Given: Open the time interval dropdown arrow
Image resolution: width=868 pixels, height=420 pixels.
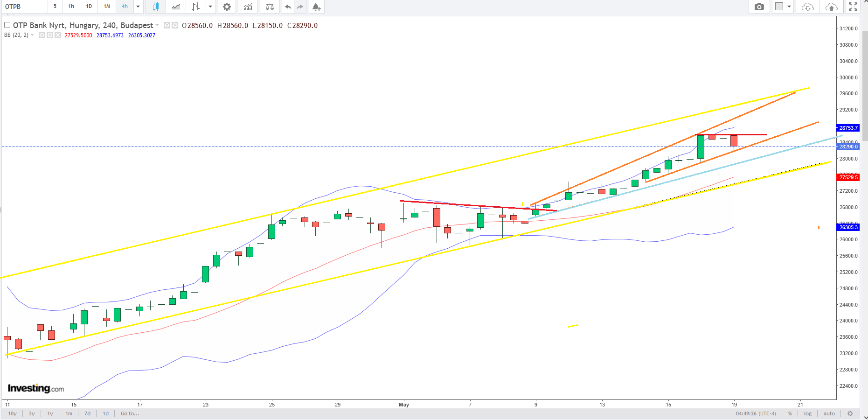Looking at the screenshot, I should click(138, 7).
